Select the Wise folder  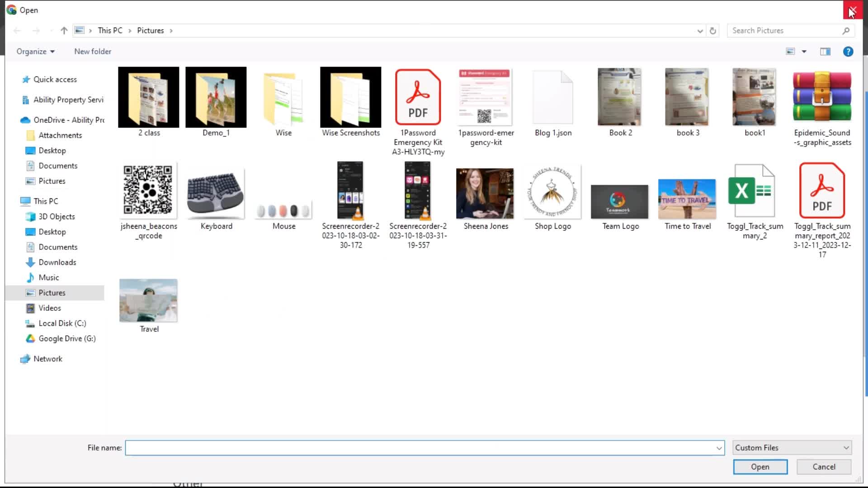(283, 103)
